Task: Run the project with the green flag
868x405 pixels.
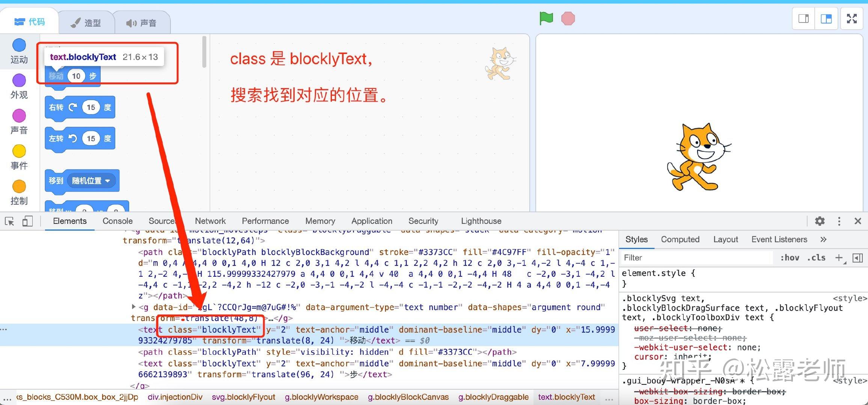Action: coord(547,18)
